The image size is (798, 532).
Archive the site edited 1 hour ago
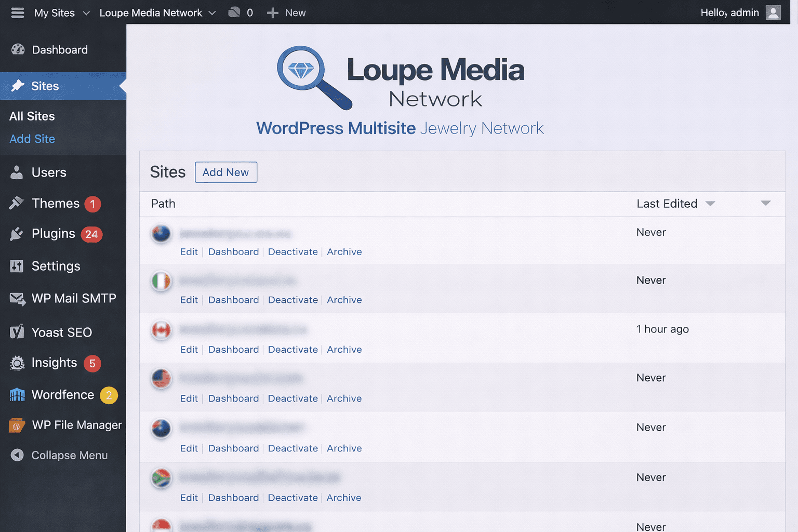point(344,349)
